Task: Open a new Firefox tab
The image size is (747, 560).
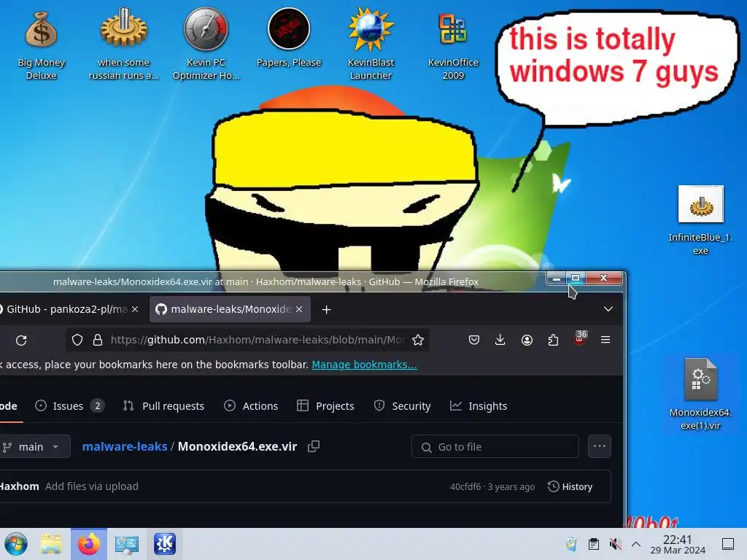Action: 326,309
